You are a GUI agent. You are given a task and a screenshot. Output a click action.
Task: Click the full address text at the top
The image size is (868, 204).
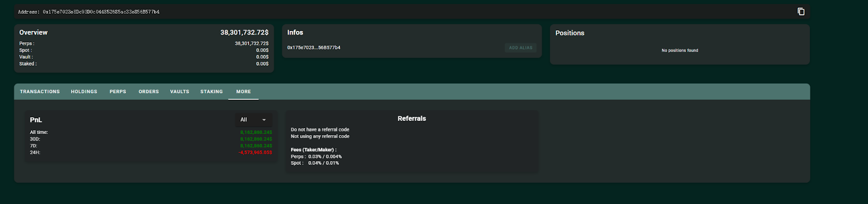click(89, 12)
